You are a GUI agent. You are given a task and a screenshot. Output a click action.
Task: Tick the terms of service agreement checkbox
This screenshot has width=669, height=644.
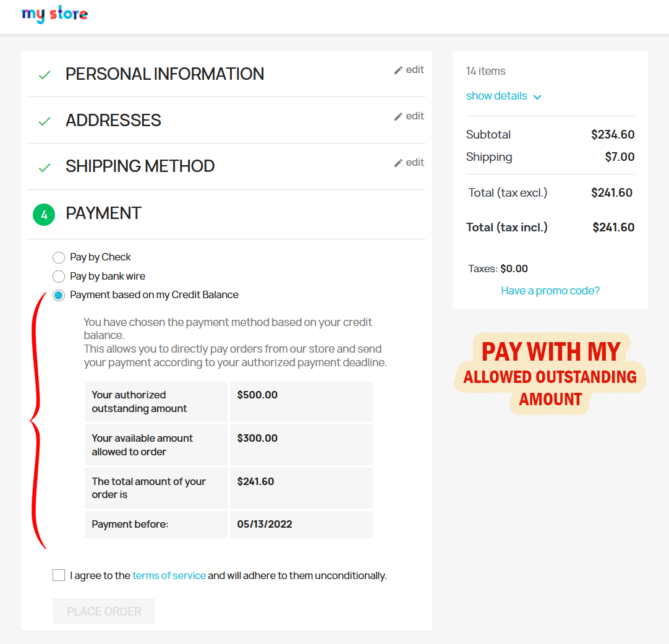click(59, 575)
